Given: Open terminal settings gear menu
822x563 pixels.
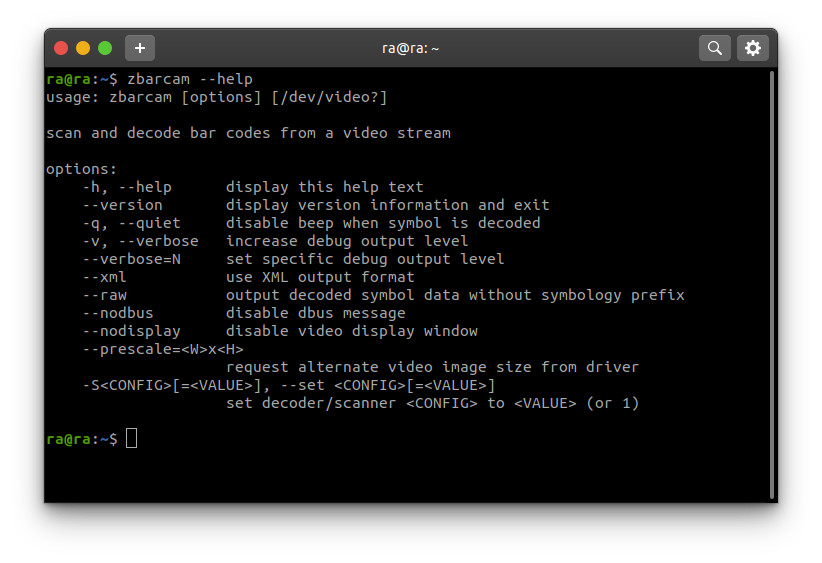Looking at the screenshot, I should point(753,47).
